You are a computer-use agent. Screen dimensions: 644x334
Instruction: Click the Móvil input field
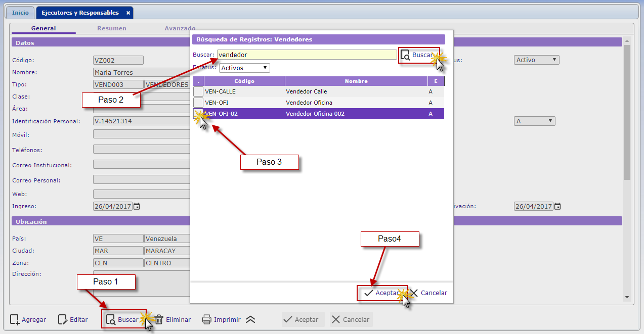pos(142,135)
